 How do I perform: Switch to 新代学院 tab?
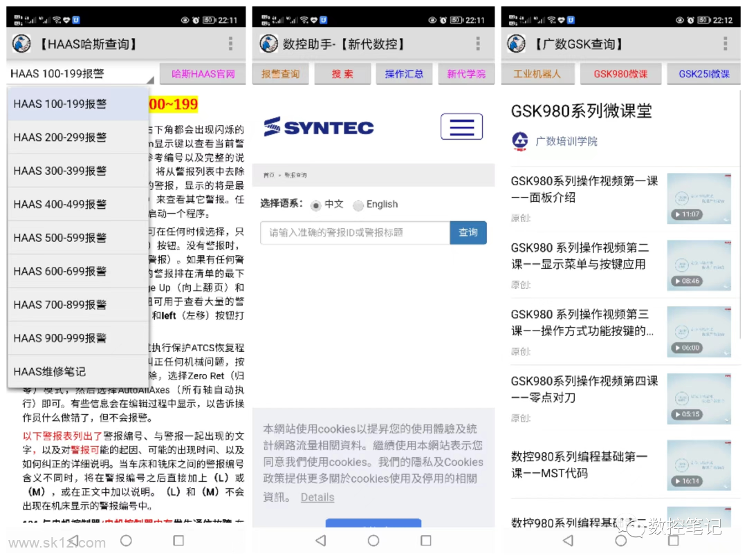click(466, 74)
